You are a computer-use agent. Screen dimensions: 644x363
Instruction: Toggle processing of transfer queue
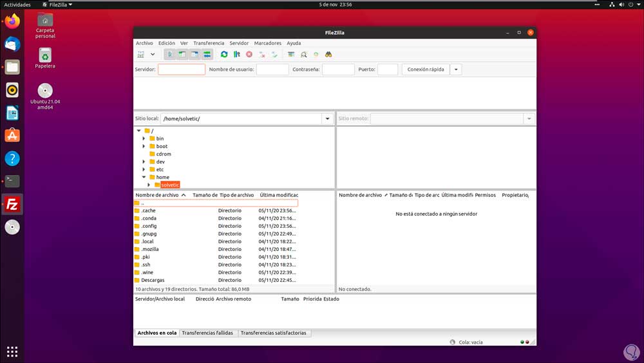(x=236, y=54)
